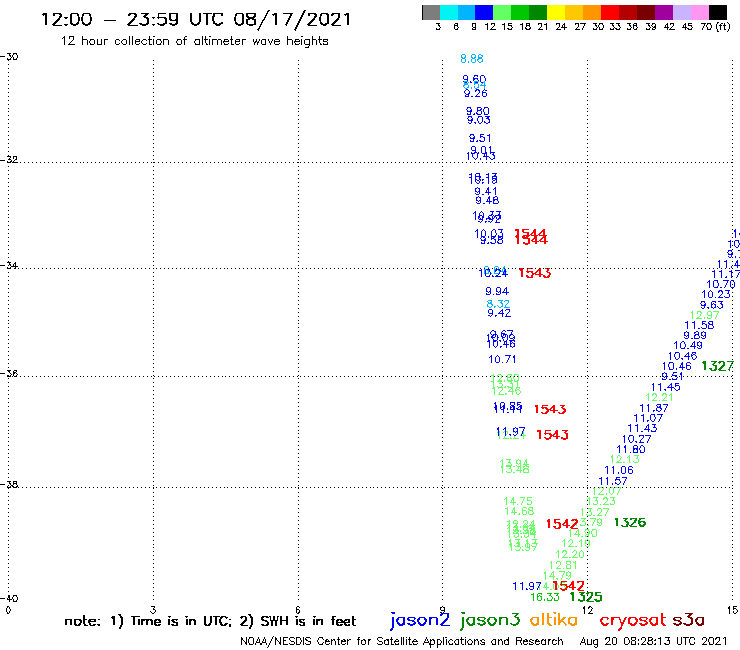Click the green wave height 14.68
The width and height of the screenshot is (740, 650).
click(x=519, y=511)
